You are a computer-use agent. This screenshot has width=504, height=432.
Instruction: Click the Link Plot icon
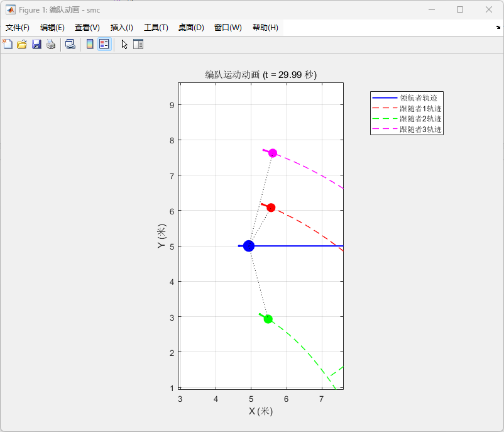[70, 44]
